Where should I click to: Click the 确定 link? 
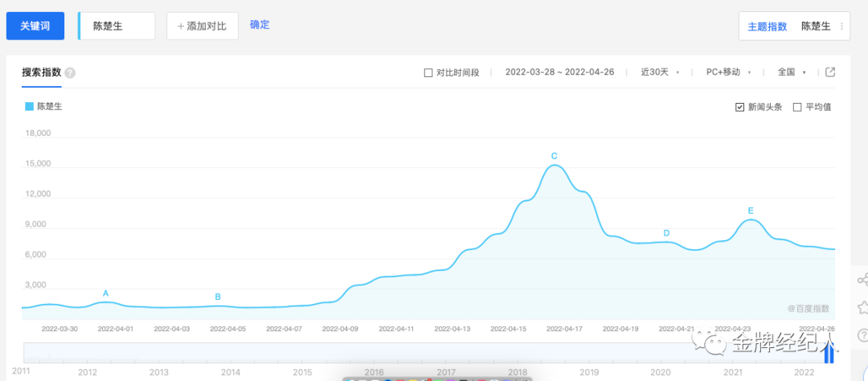[260, 25]
